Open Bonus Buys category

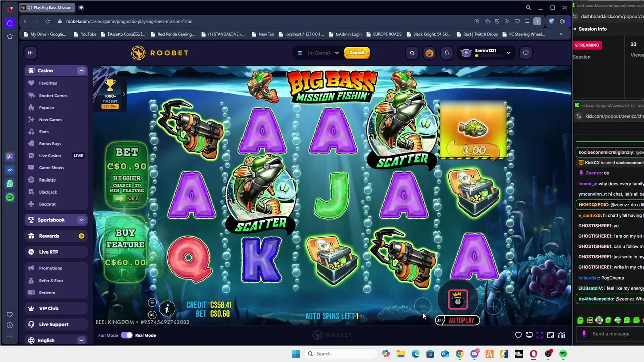[x=50, y=144]
